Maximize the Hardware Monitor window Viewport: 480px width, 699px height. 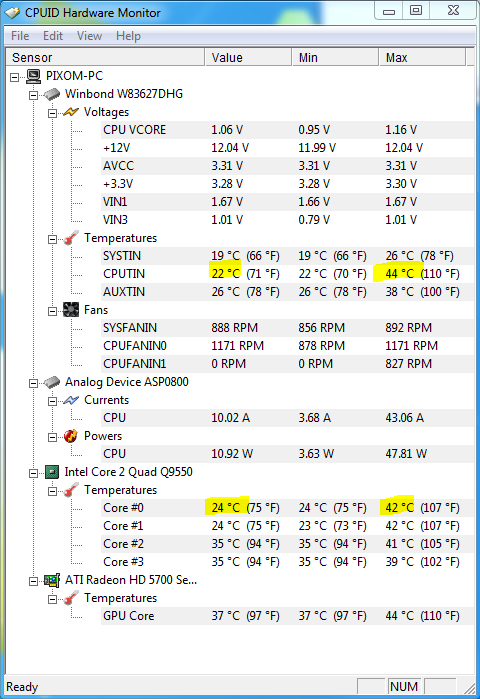(x=416, y=10)
